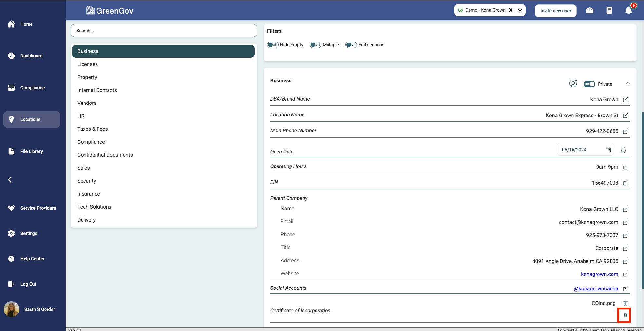Collapse the Business section chevron
This screenshot has width=644, height=331.
coord(628,83)
